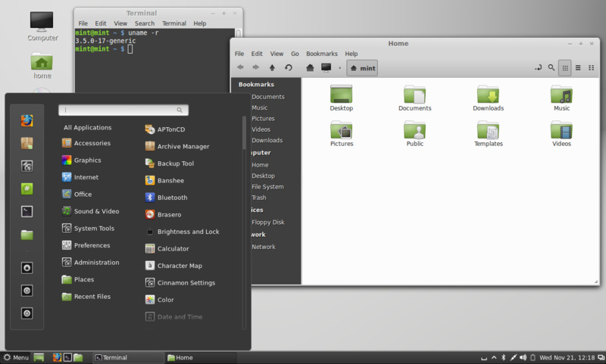Open the Terminal menu in Terminal menubar
606x364 pixels.
[174, 23]
